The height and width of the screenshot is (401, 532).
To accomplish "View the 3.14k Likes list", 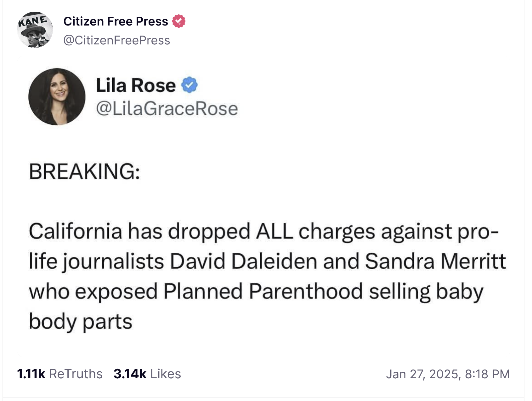I will click(147, 374).
